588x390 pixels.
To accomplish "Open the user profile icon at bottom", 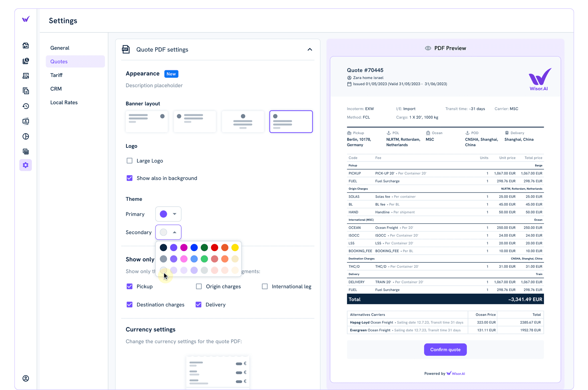I will pyautogui.click(x=26, y=378).
